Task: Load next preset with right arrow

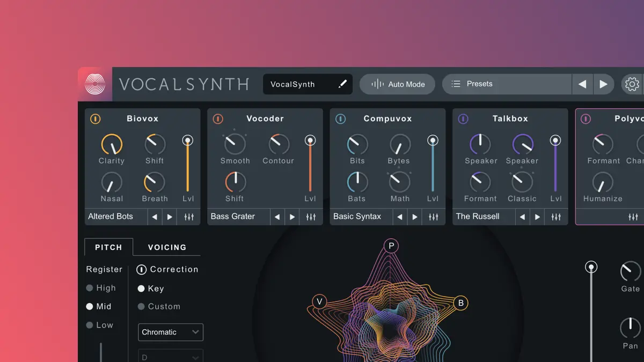Action: [x=603, y=84]
